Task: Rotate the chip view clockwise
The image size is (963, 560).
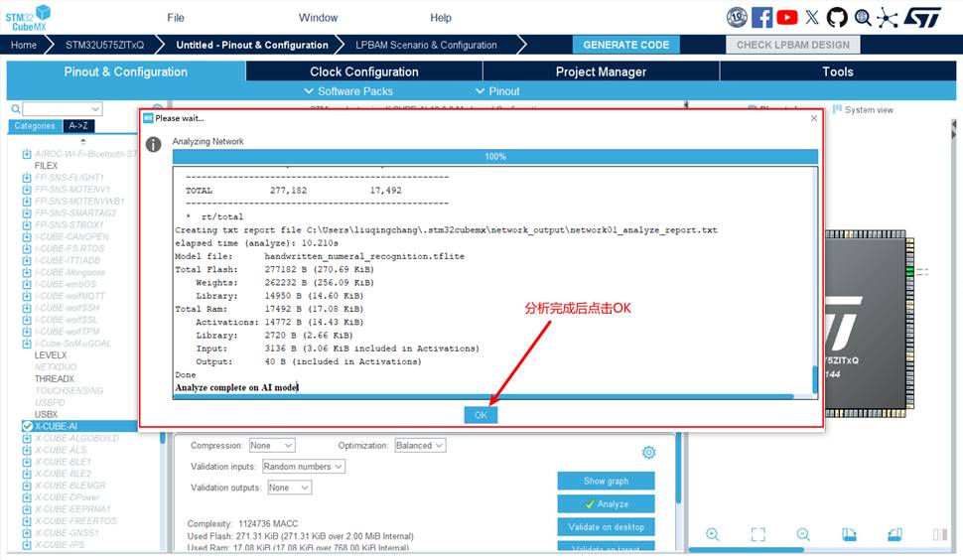Action: [x=849, y=534]
